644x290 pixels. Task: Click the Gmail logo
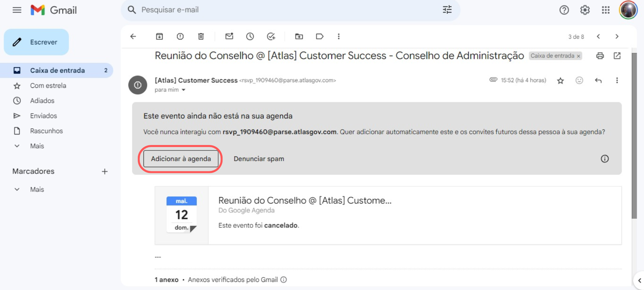(x=54, y=10)
